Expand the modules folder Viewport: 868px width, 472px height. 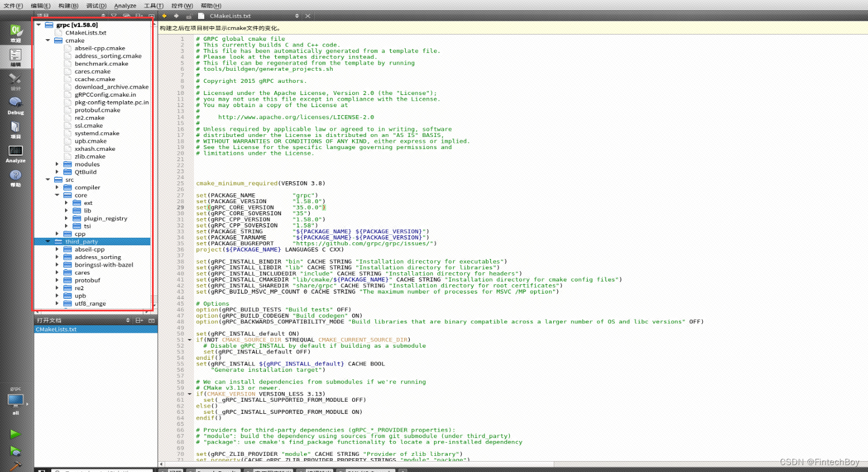coord(57,164)
